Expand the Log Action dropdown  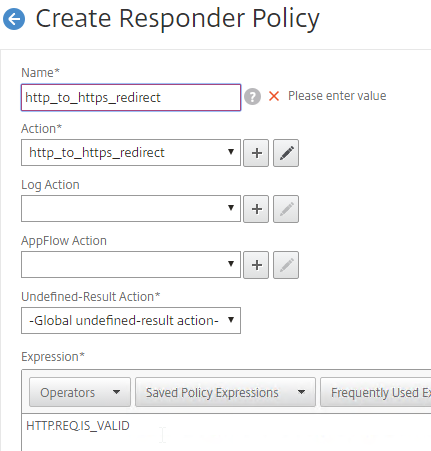pos(131,208)
